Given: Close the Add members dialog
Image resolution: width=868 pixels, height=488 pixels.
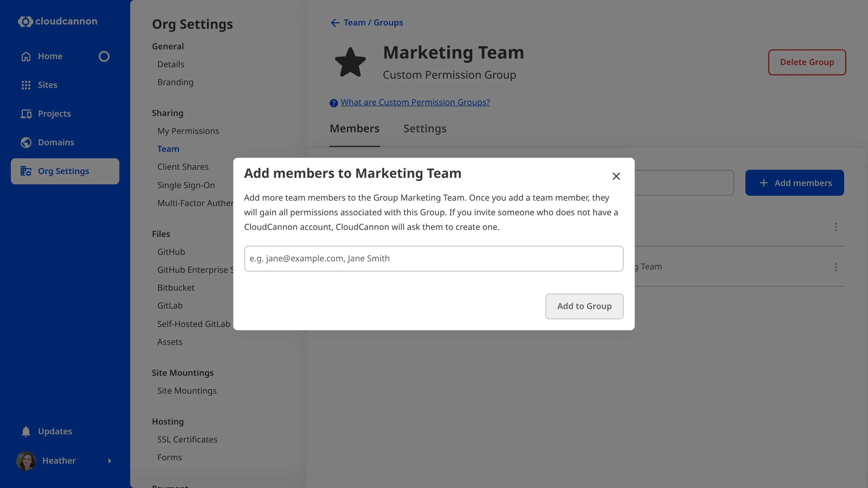Looking at the screenshot, I should coord(616,176).
